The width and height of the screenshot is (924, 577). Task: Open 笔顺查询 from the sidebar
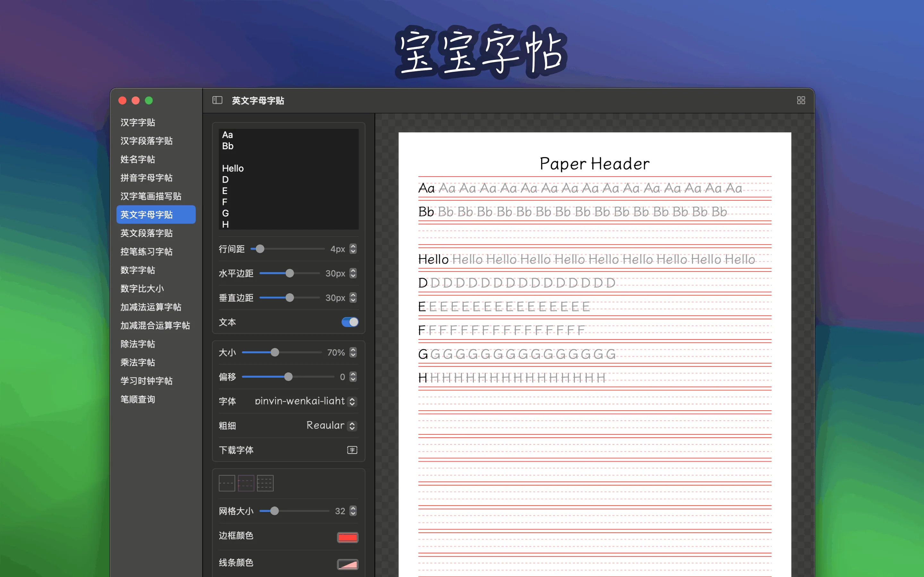pyautogui.click(x=137, y=399)
